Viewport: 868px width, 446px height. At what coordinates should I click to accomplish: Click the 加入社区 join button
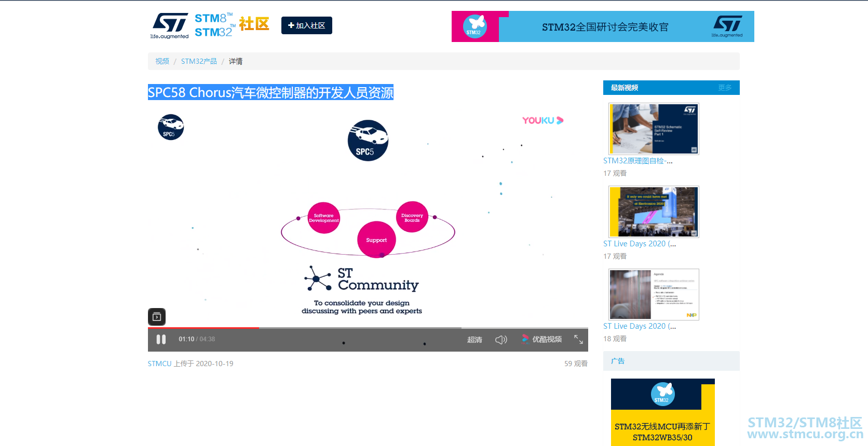307,25
